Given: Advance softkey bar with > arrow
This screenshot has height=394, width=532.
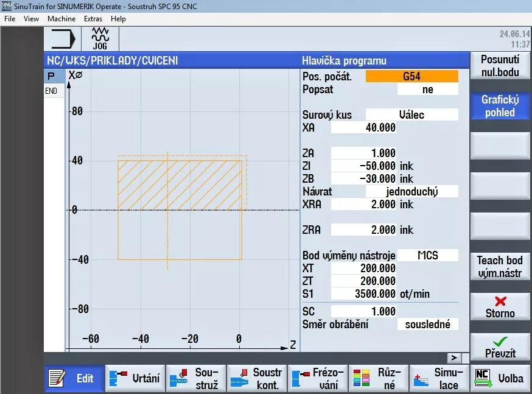Looking at the screenshot, I should [454, 357].
